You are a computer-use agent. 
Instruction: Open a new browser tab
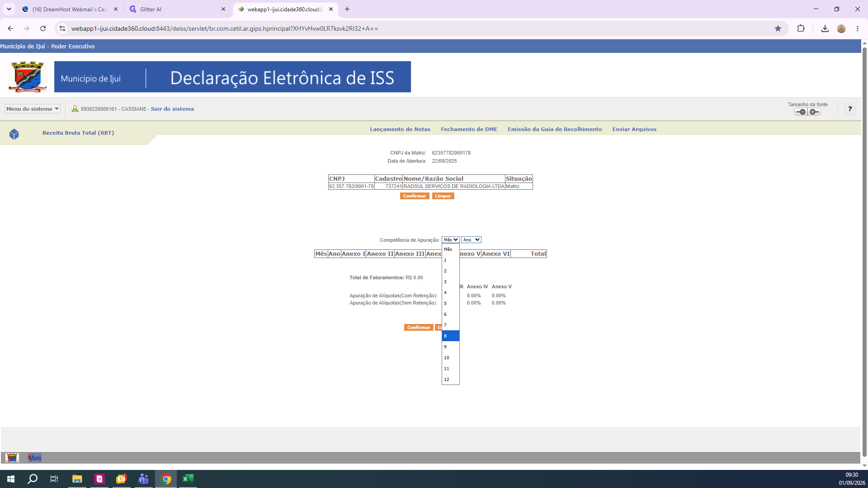pos(347,9)
